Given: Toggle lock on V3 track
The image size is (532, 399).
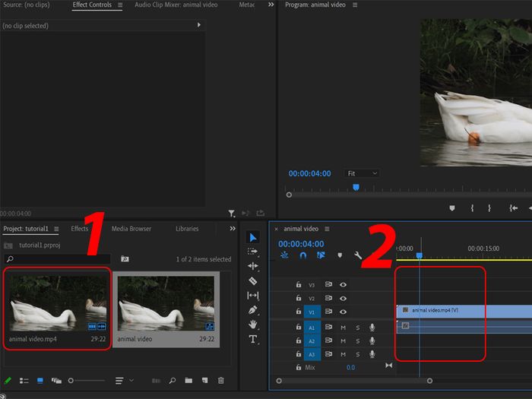Looking at the screenshot, I should click(298, 284).
